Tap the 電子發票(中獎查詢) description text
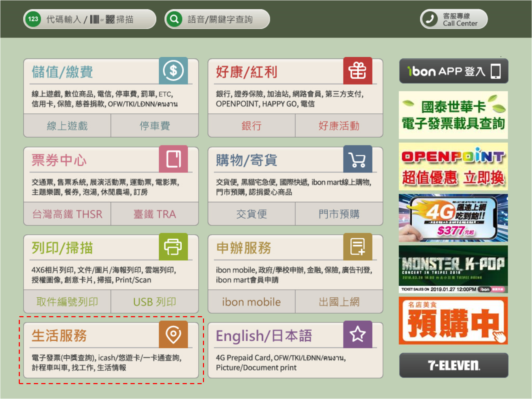The image size is (532, 399). (x=107, y=363)
